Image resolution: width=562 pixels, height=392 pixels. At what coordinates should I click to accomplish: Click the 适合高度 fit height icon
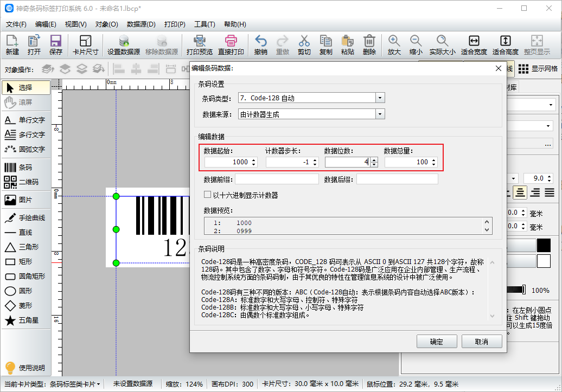[x=506, y=45]
